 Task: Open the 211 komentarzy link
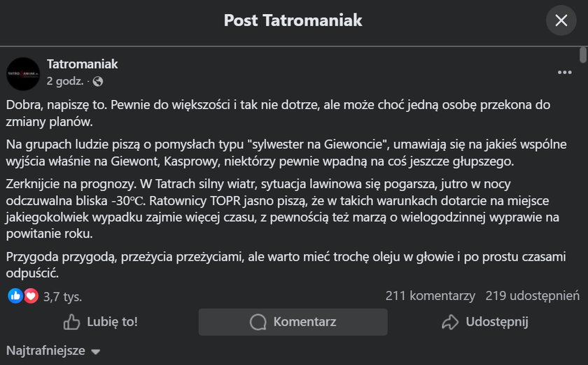tap(430, 296)
